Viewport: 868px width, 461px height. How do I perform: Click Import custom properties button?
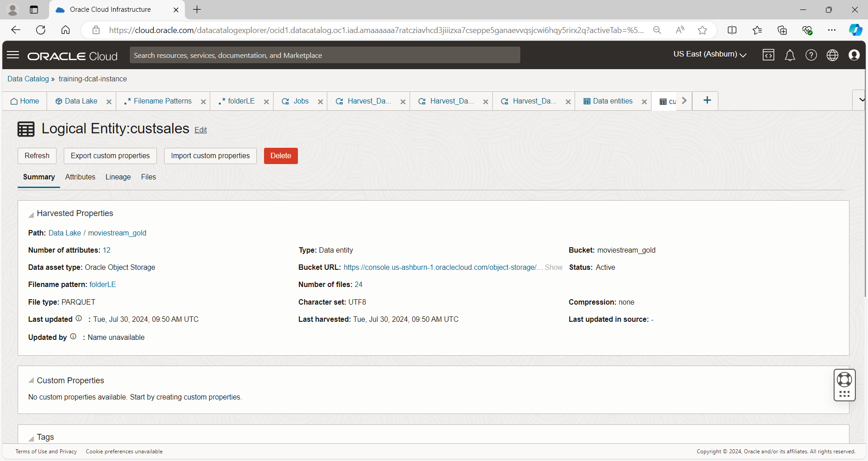pyautogui.click(x=210, y=156)
